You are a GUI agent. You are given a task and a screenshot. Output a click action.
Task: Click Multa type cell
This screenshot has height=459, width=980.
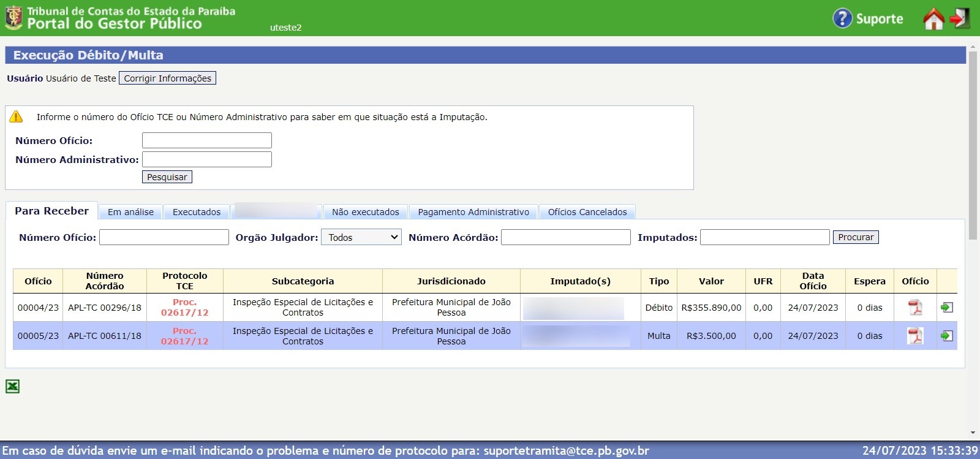click(x=659, y=336)
